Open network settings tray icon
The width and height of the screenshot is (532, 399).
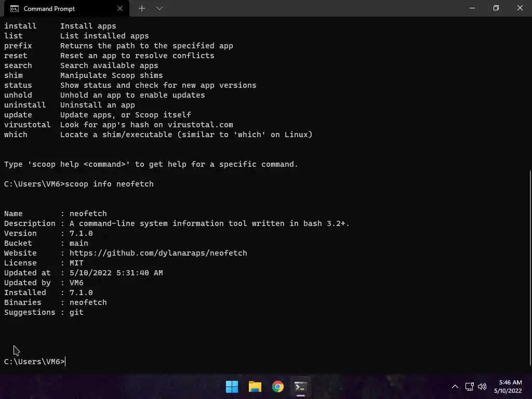click(469, 387)
